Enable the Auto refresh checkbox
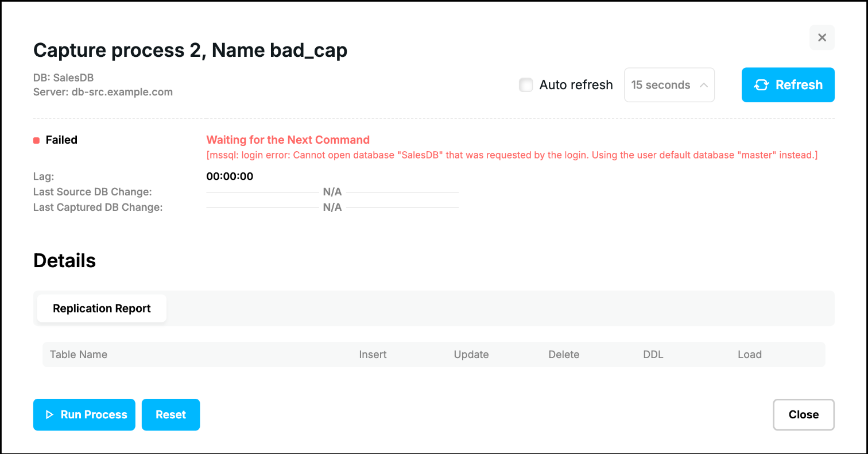Viewport: 868px width, 454px height. pos(526,85)
